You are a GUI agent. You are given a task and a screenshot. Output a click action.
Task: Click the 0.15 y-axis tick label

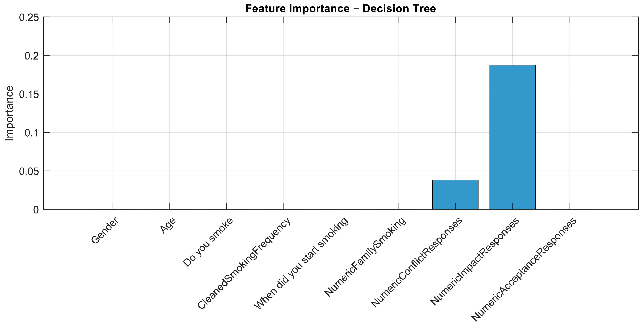click(29, 94)
